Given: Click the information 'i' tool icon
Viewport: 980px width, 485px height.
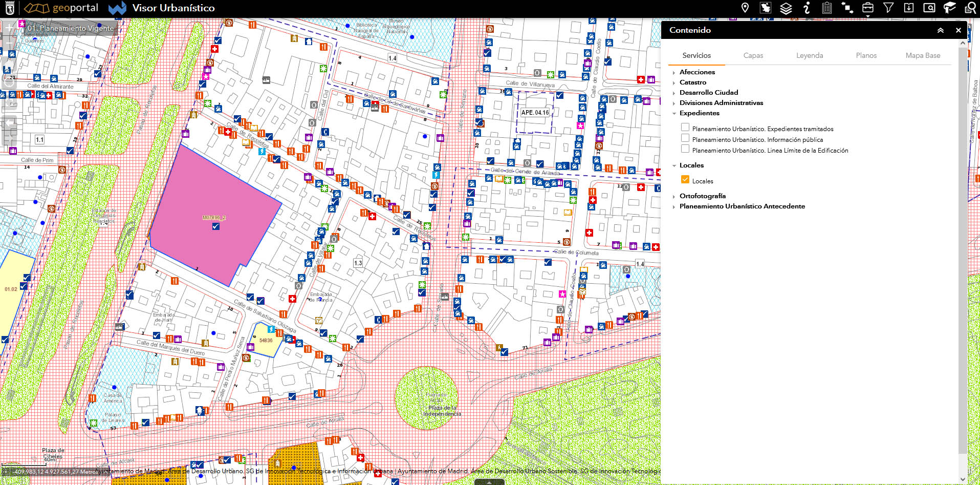Looking at the screenshot, I should click(x=807, y=8).
